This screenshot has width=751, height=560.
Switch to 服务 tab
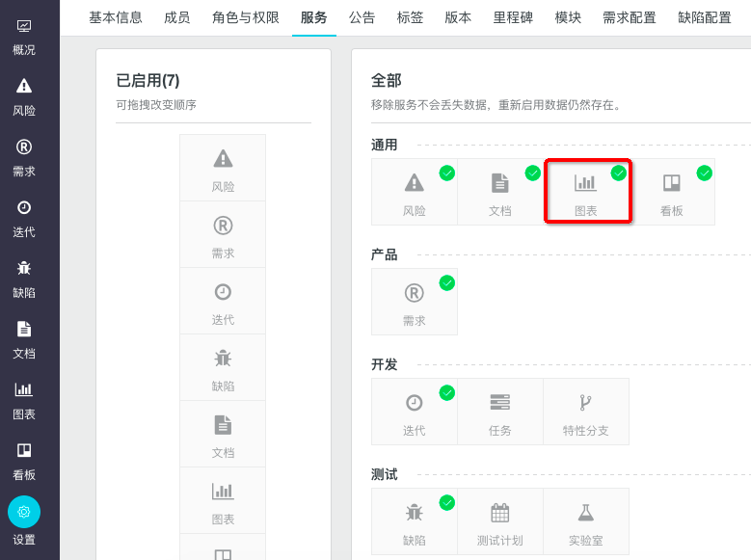[x=313, y=17]
